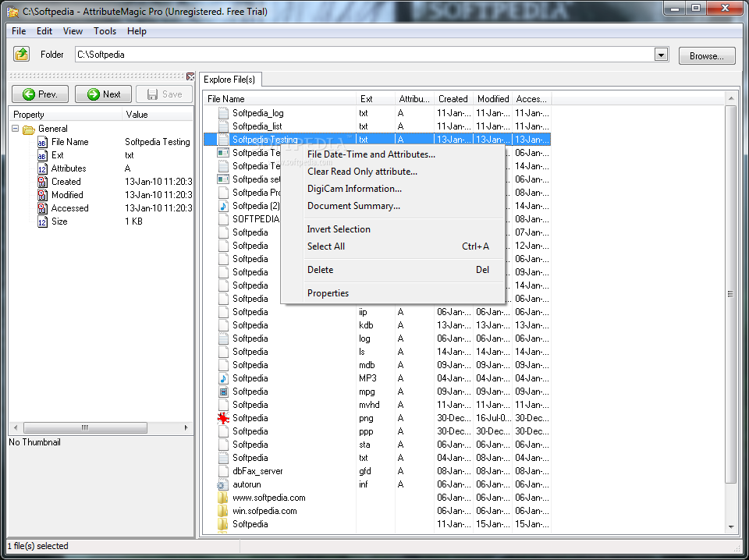This screenshot has height=560, width=749.
Task: Open the View menu
Action: pos(73,31)
